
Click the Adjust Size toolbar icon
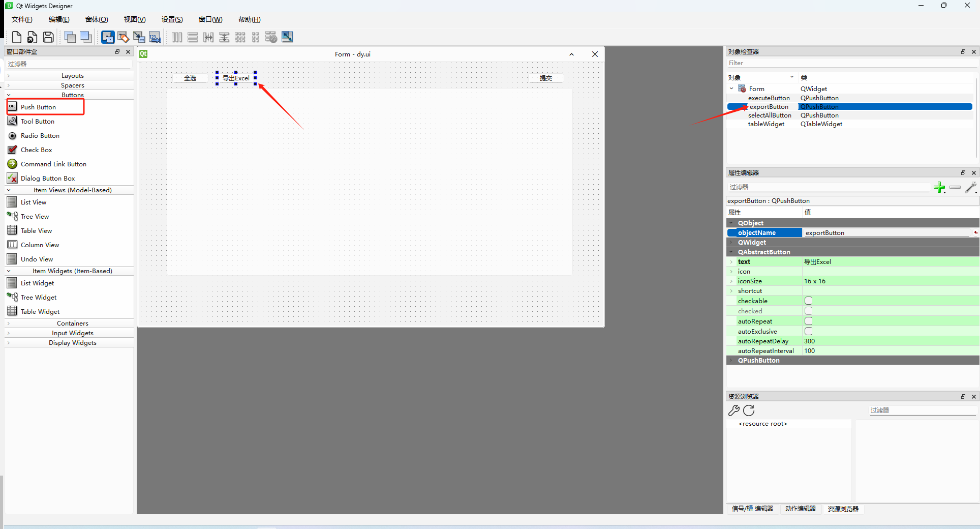(x=287, y=37)
